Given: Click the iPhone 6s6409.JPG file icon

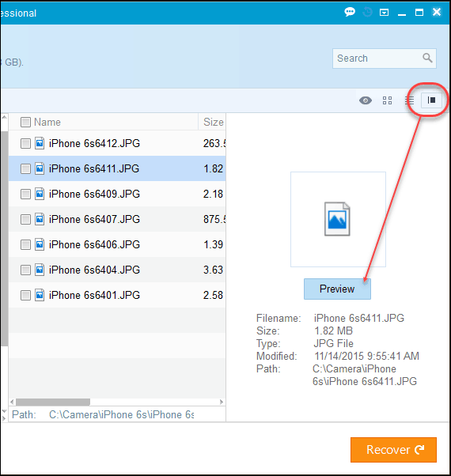Looking at the screenshot, I should click(40, 194).
